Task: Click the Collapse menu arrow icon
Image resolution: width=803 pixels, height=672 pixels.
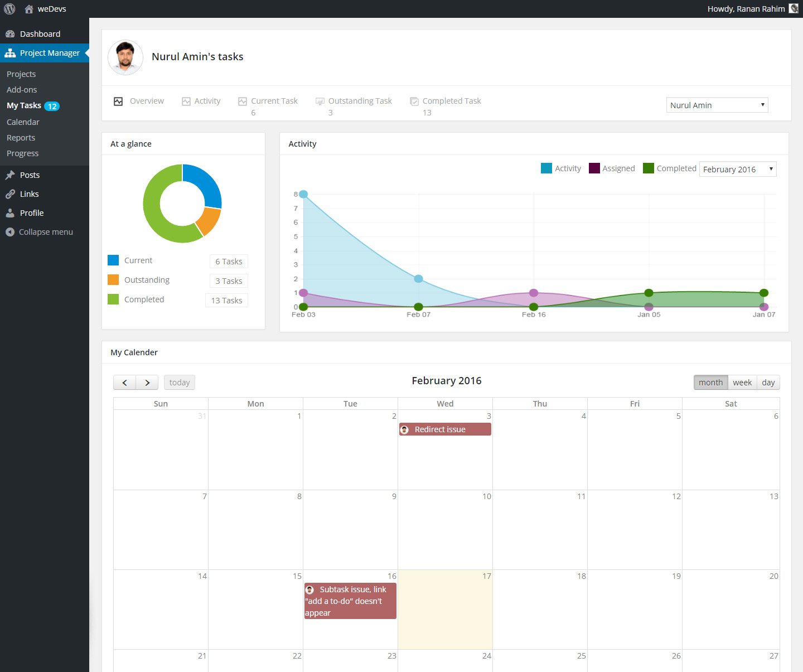Action: pos(10,232)
